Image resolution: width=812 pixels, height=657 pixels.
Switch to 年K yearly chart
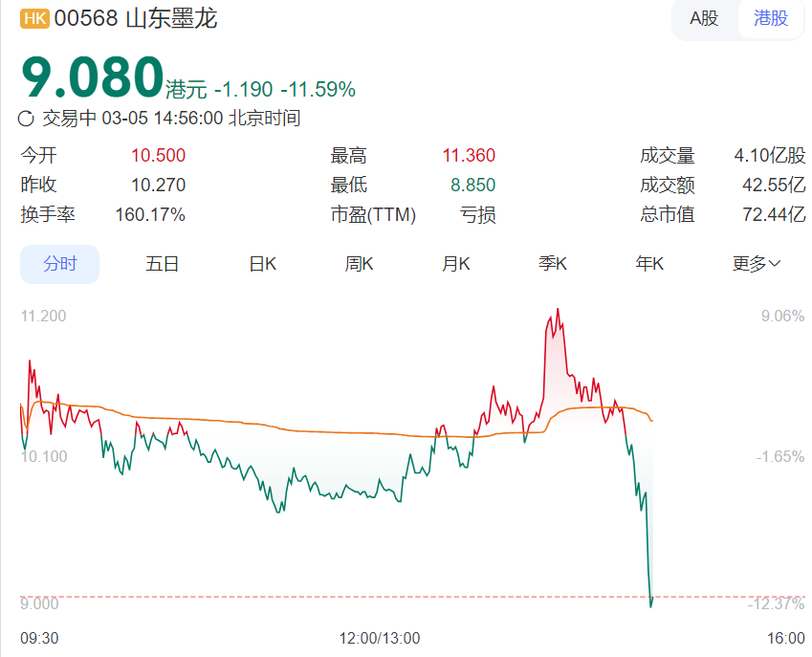[x=649, y=264]
